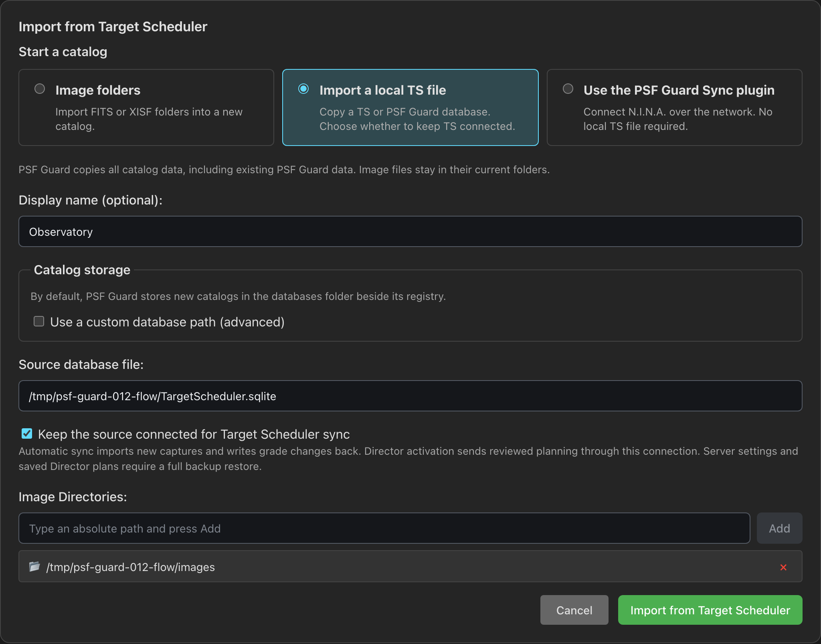This screenshot has width=821, height=644.
Task: Click the 'Display name (optional):' label
Action: point(91,200)
